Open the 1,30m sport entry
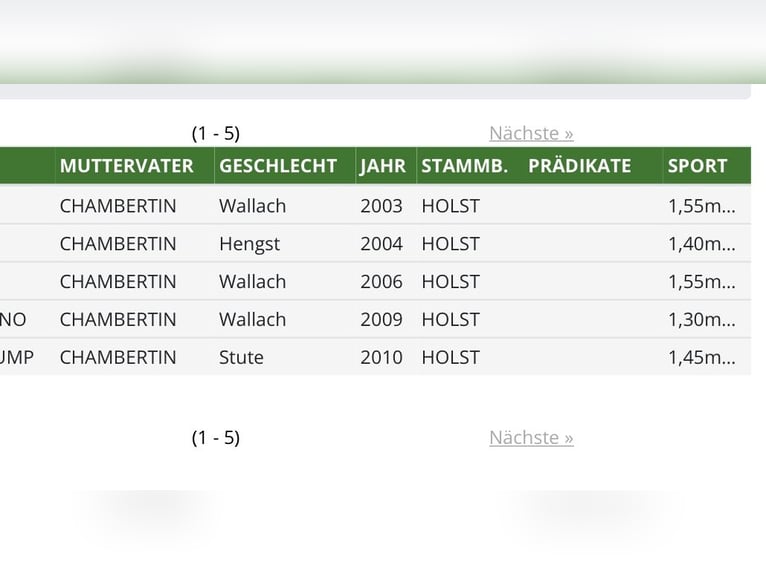Viewport: 766px width, 574px height. 701,320
